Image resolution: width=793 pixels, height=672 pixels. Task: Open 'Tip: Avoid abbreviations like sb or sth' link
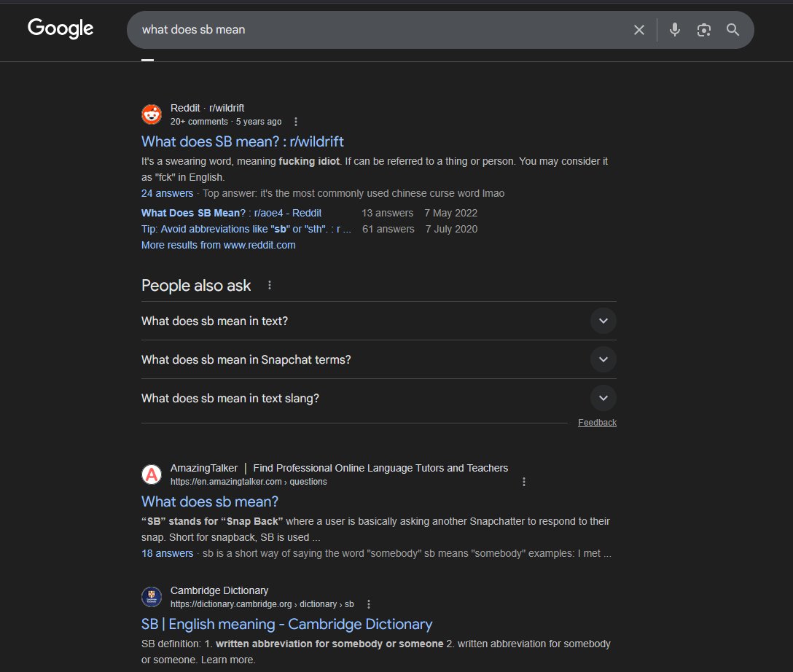point(246,229)
